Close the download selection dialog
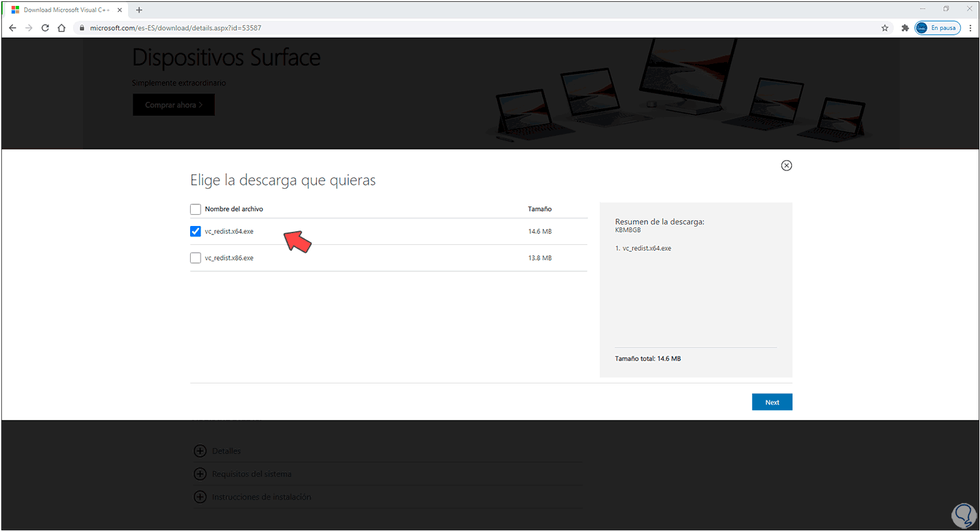Viewport: 980px width, 531px height. click(787, 165)
